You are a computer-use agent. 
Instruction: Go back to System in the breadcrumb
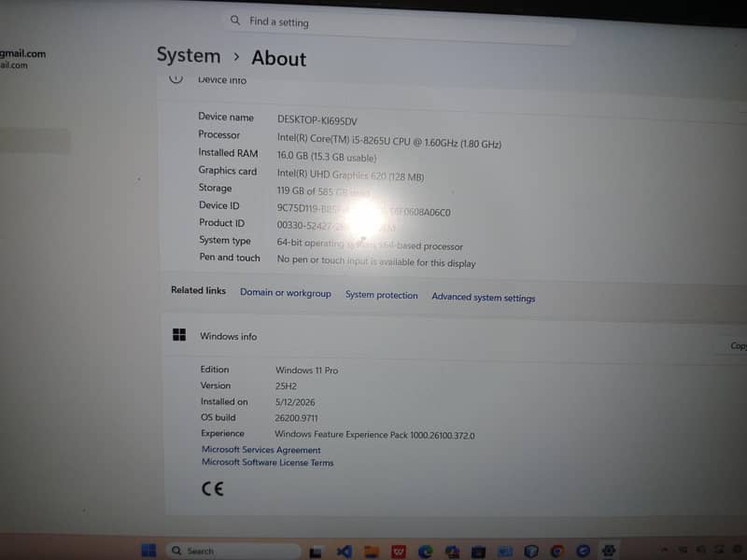[x=189, y=55]
